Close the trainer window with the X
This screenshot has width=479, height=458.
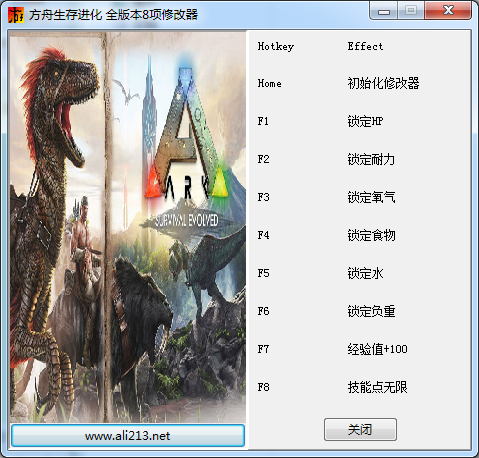point(448,11)
